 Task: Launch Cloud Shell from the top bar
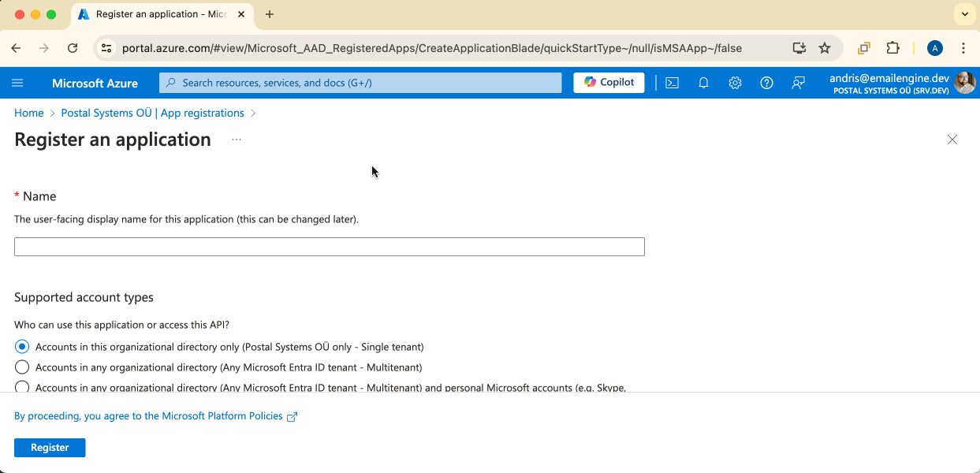[672, 83]
